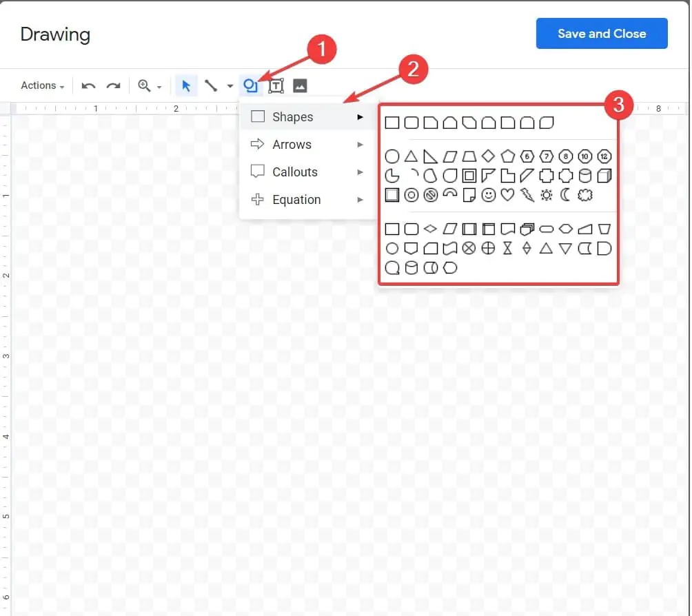This screenshot has height=616, width=692.
Task: Click the Image insert icon
Action: coord(300,85)
